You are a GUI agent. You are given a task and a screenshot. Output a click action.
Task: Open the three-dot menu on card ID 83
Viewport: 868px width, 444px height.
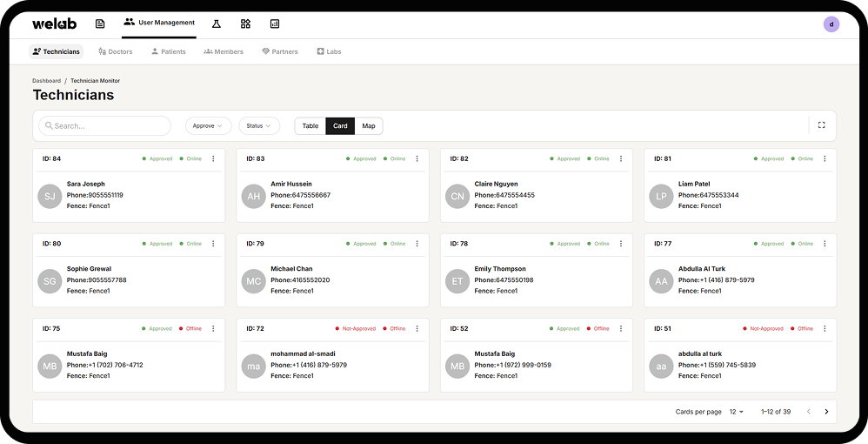point(417,158)
